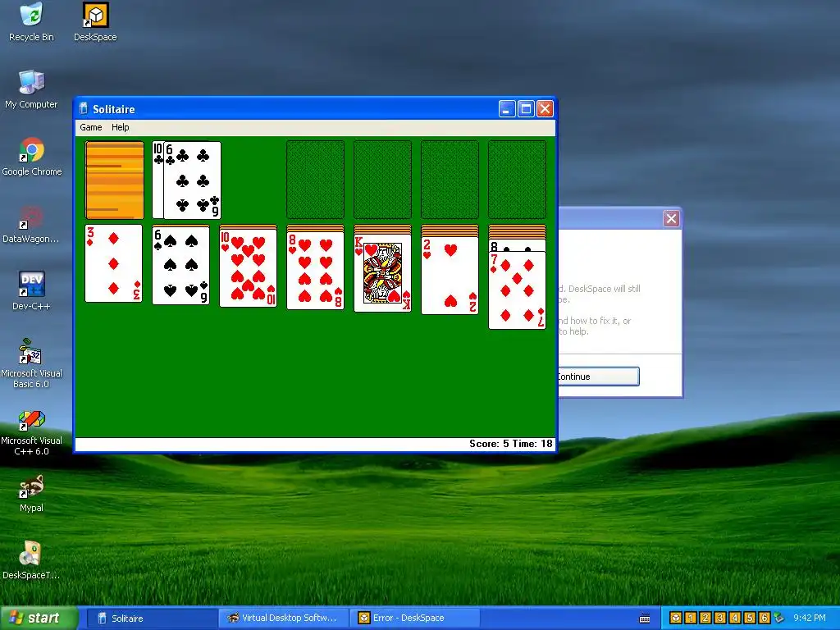Image resolution: width=840 pixels, height=630 pixels.
Task: Select the 6 of spades card
Action: (x=181, y=265)
